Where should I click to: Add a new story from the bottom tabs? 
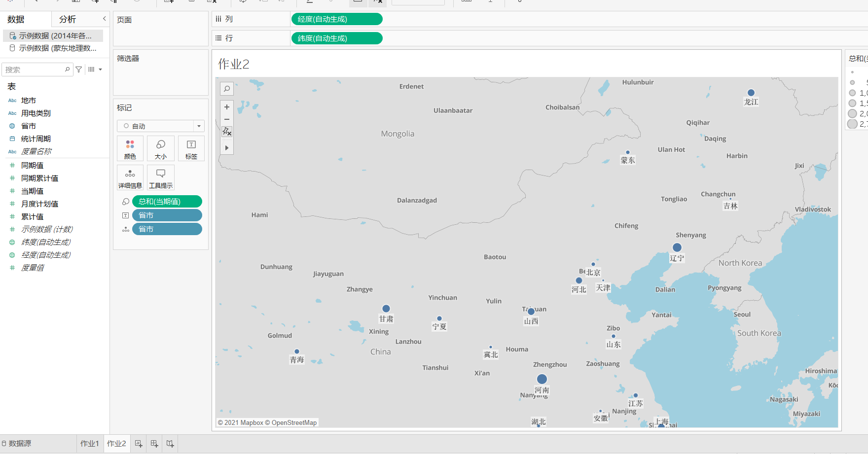(170, 444)
